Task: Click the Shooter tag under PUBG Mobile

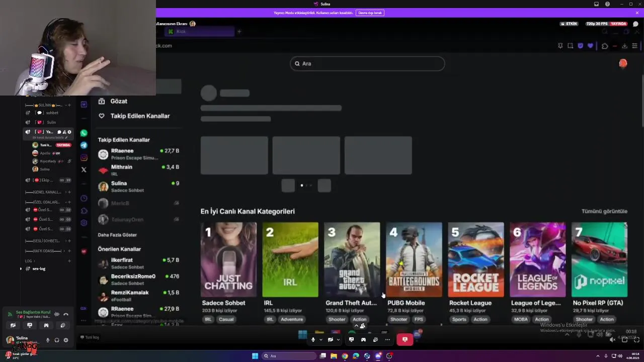Action: [x=398, y=319]
